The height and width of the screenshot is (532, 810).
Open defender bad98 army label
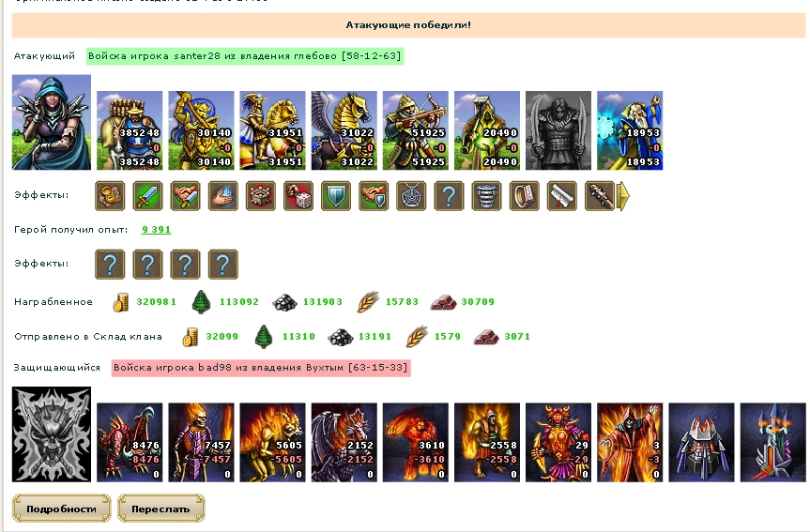[x=261, y=368]
